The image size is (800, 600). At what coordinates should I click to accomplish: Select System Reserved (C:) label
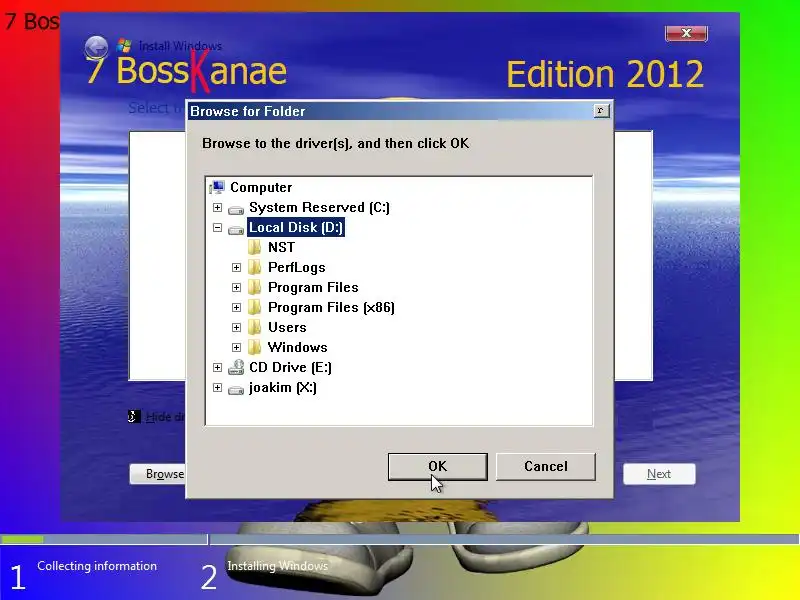(319, 208)
